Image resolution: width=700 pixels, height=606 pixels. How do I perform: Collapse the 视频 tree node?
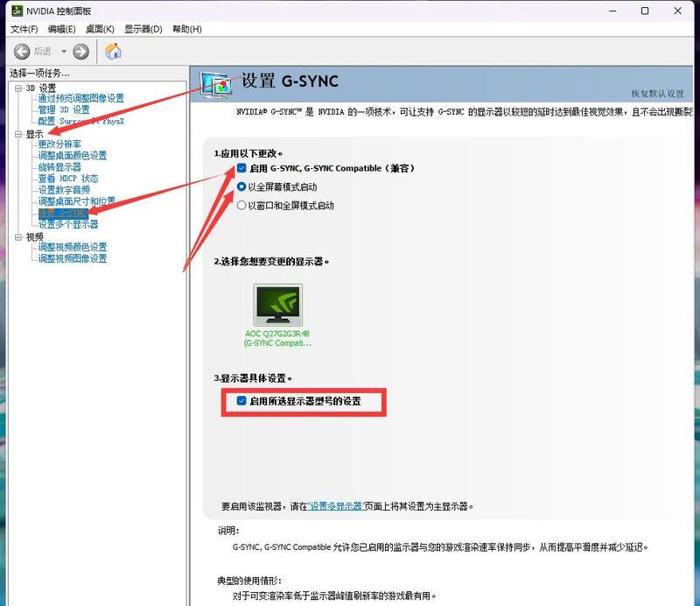(x=18, y=236)
